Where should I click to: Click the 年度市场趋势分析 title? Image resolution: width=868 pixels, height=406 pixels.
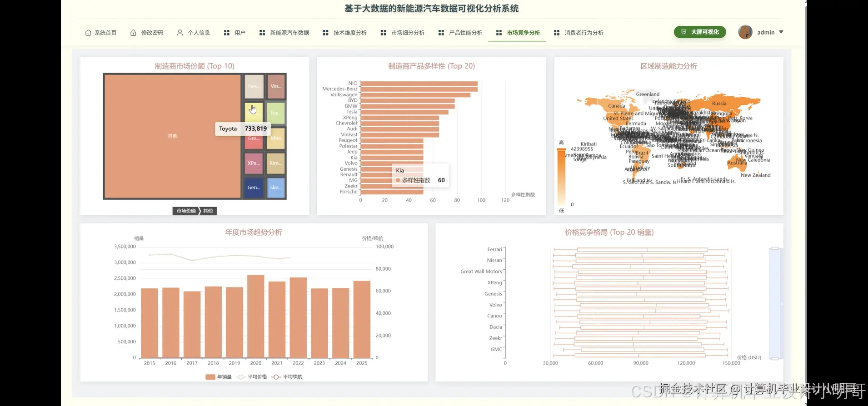click(x=254, y=232)
